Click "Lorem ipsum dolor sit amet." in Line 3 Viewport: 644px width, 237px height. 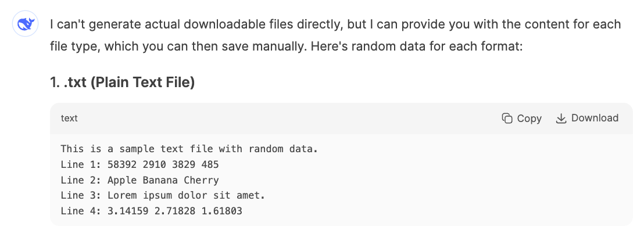click(x=187, y=196)
